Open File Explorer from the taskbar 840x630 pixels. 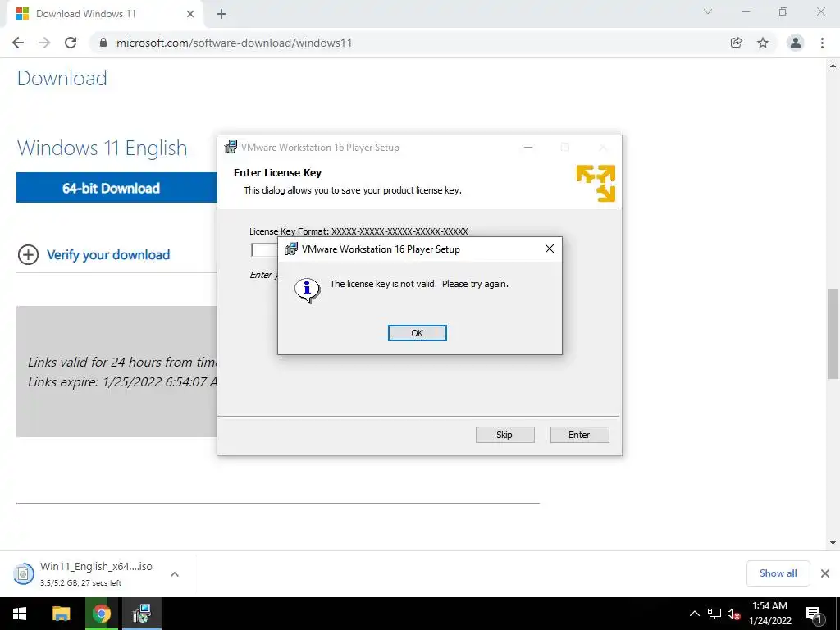[x=61, y=614]
